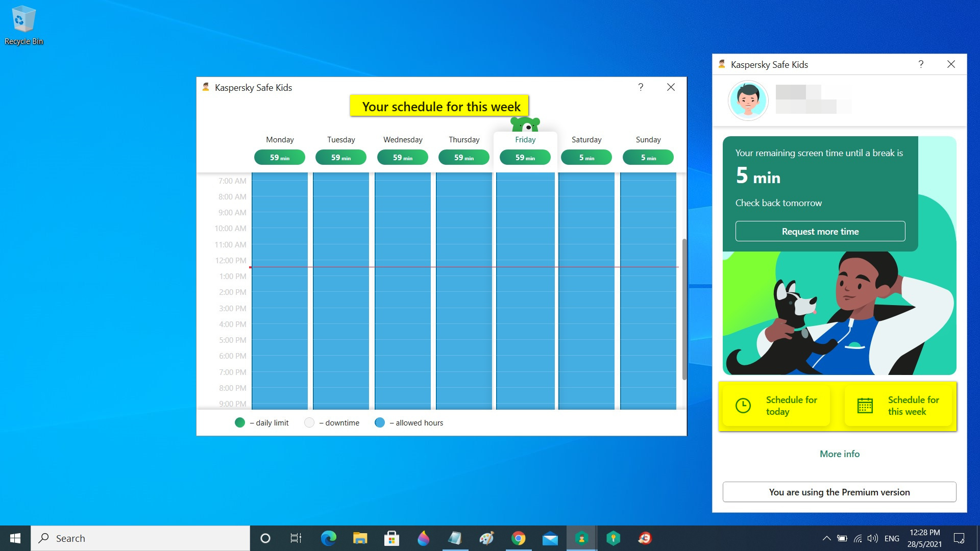Click the child profile avatar
This screenshot has width=980, height=551.
(748, 101)
